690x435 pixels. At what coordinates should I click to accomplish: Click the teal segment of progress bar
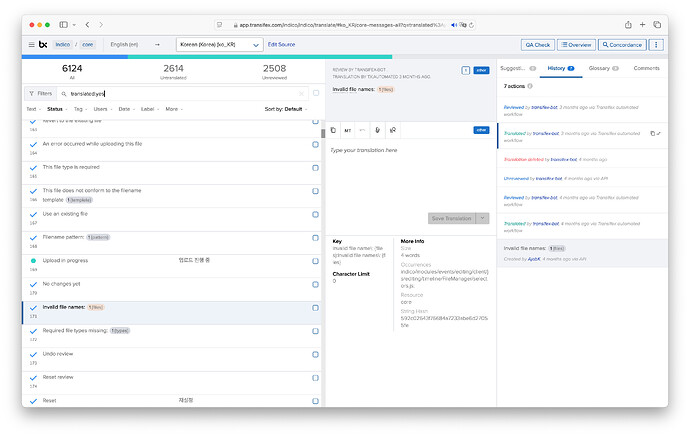(x=260, y=56)
